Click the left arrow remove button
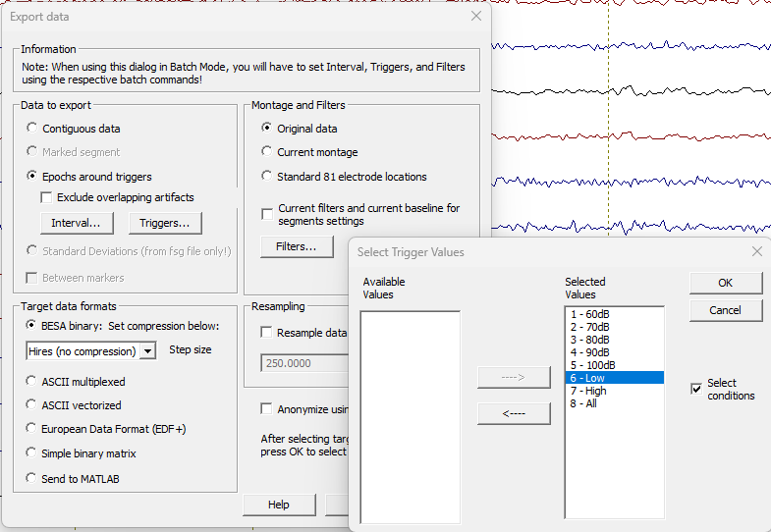 (x=514, y=413)
